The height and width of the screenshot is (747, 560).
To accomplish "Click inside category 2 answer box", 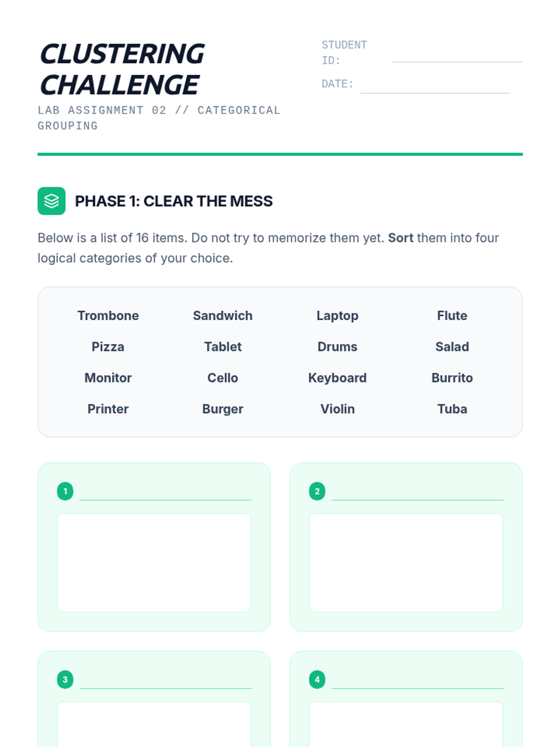I will point(406,563).
